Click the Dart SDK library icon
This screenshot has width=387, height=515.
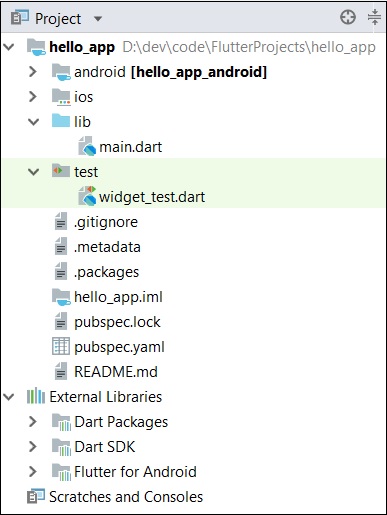point(62,447)
